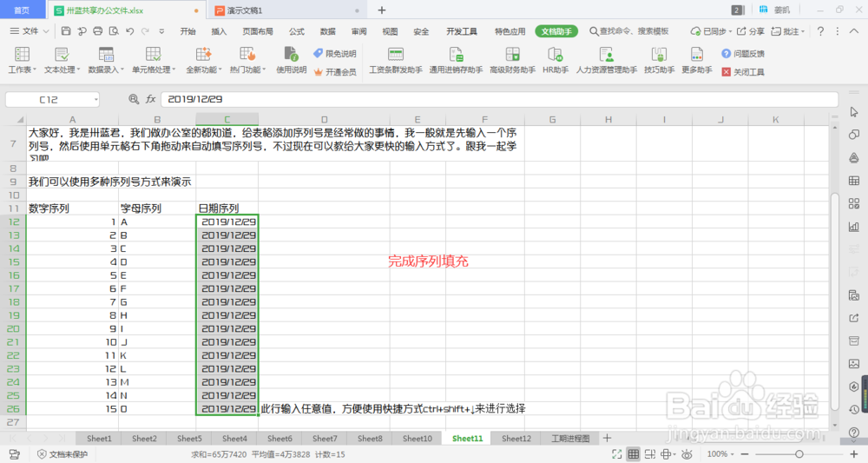This screenshot has height=463, width=868.
Task: Open 高级财务助手
Action: click(x=513, y=60)
